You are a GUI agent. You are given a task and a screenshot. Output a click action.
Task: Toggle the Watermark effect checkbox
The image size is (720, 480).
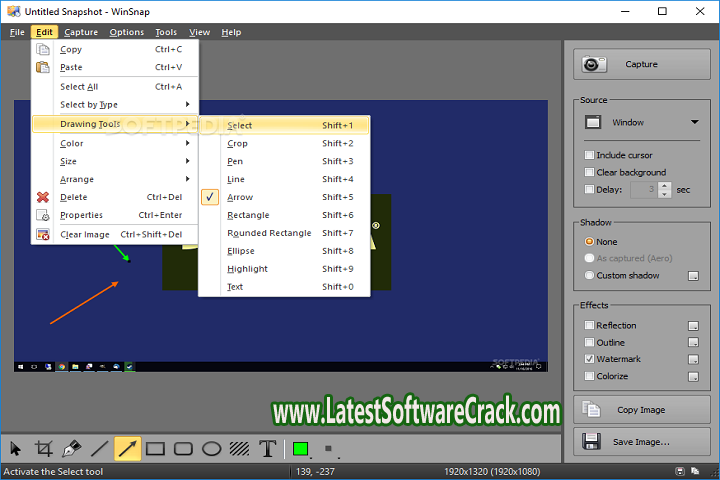[x=590, y=359]
